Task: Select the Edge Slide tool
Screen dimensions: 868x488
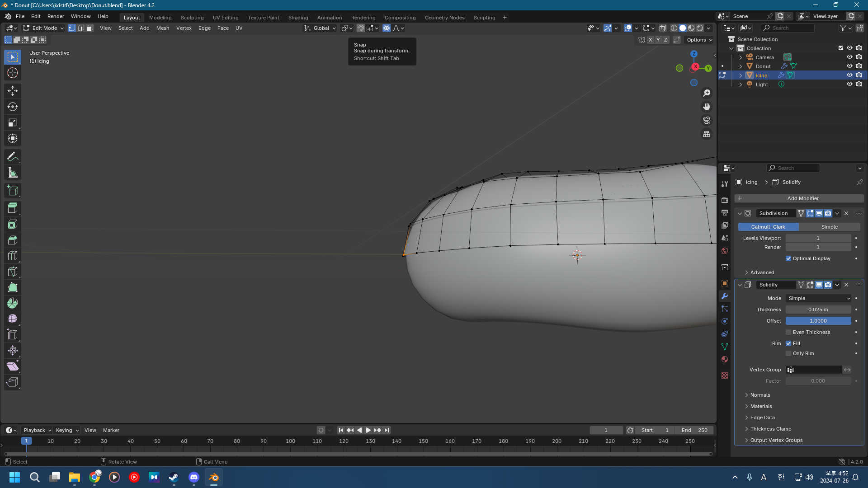Action: pyautogui.click(x=13, y=335)
